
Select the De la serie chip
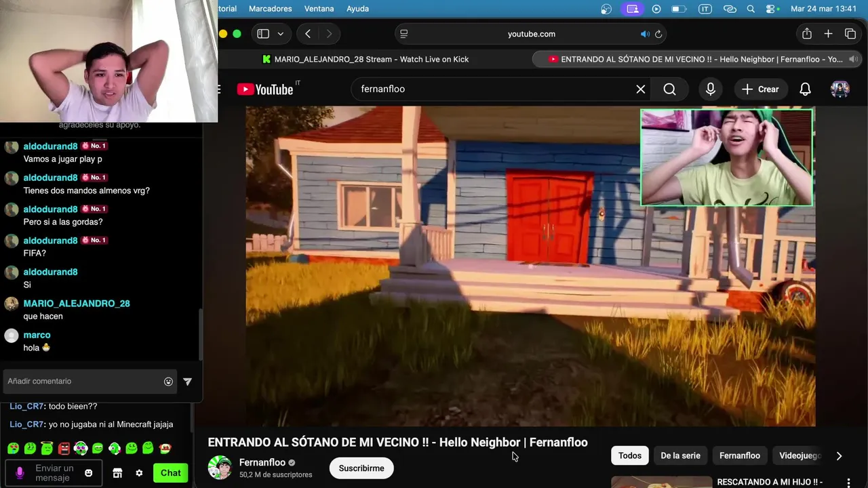pyautogui.click(x=680, y=455)
